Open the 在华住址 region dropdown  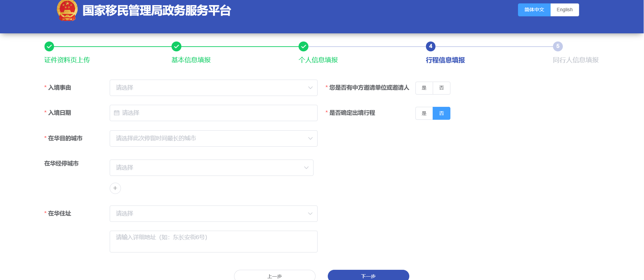[214, 214]
